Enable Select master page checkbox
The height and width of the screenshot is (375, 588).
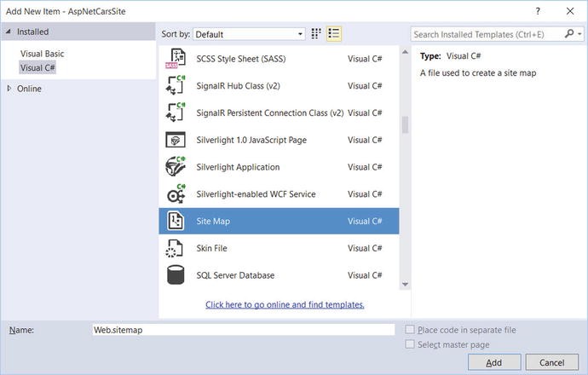(x=410, y=344)
